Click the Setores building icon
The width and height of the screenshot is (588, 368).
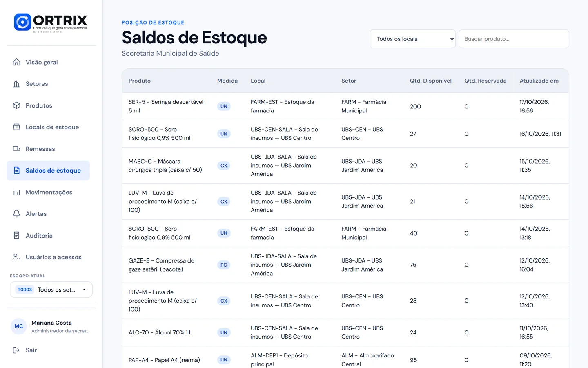[x=16, y=84]
